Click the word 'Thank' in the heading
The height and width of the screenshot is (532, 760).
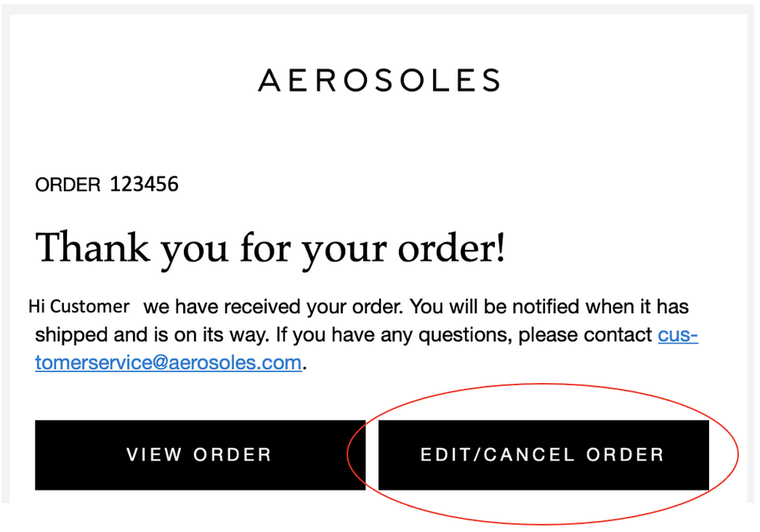pos(92,247)
